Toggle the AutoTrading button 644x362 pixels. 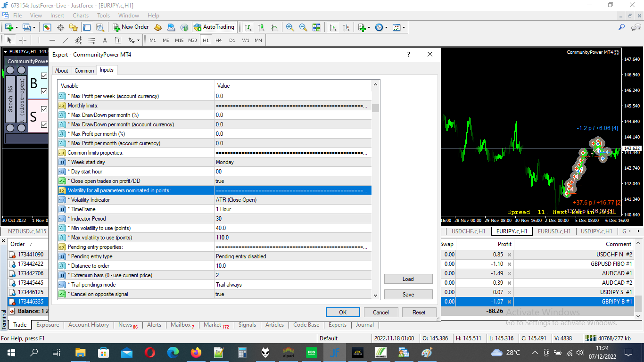point(214,27)
